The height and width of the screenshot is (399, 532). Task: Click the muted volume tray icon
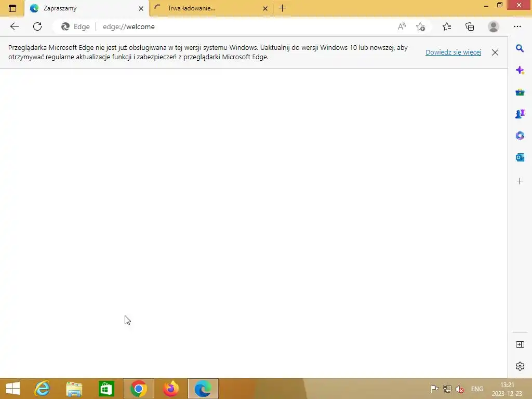tap(460, 389)
